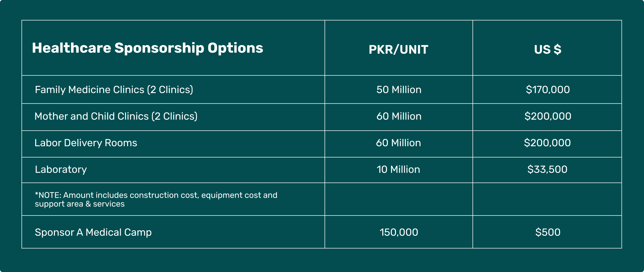Select the US $ column header
644x272 pixels.
click(547, 49)
